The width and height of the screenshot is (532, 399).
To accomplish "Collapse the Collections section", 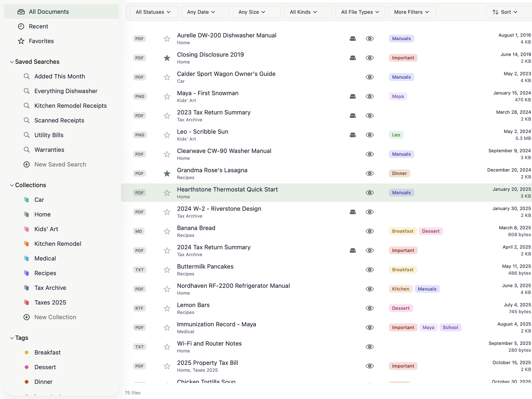I will click(12, 185).
